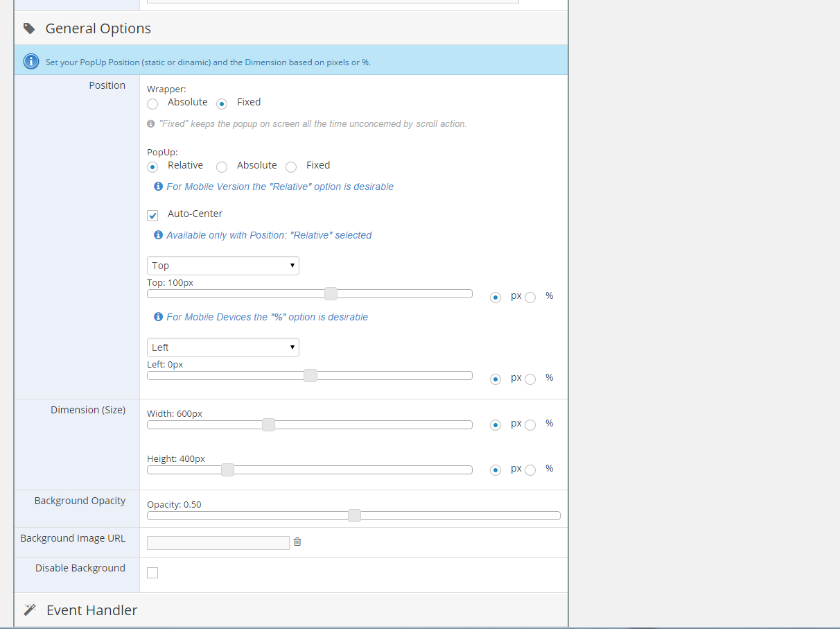Collapse the General Options section header

[98, 28]
